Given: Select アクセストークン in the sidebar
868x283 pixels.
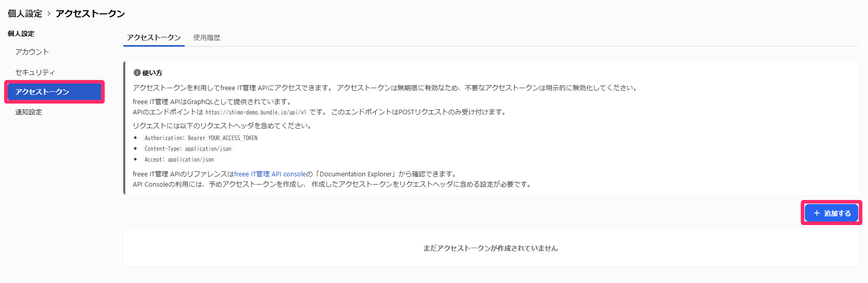Looking at the screenshot, I should click(x=54, y=92).
